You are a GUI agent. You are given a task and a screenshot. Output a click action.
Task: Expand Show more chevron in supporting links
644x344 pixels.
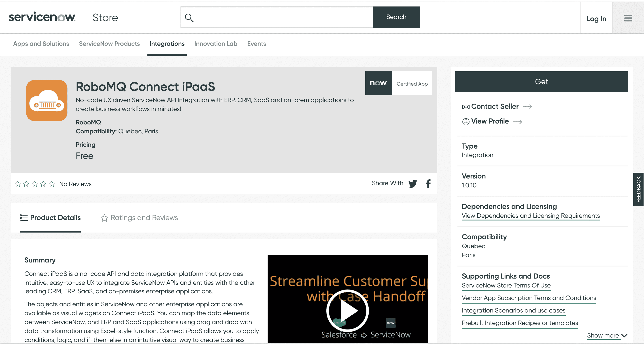(x=624, y=336)
